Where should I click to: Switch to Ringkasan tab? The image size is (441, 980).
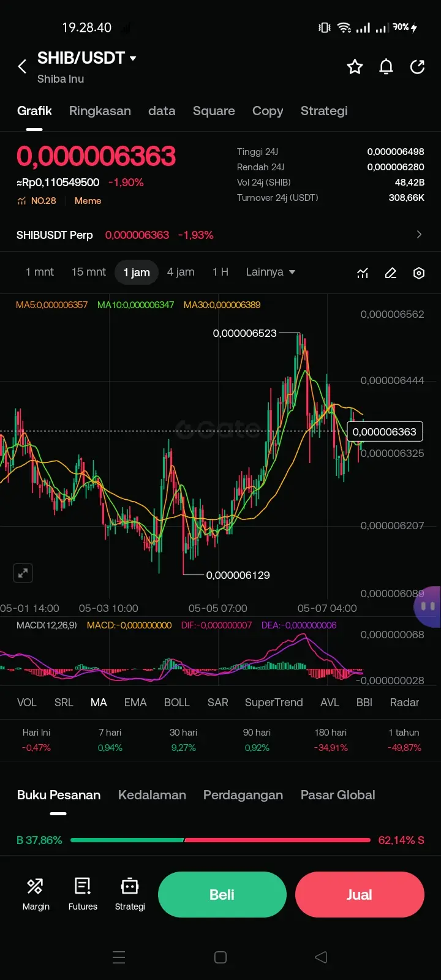pos(100,111)
